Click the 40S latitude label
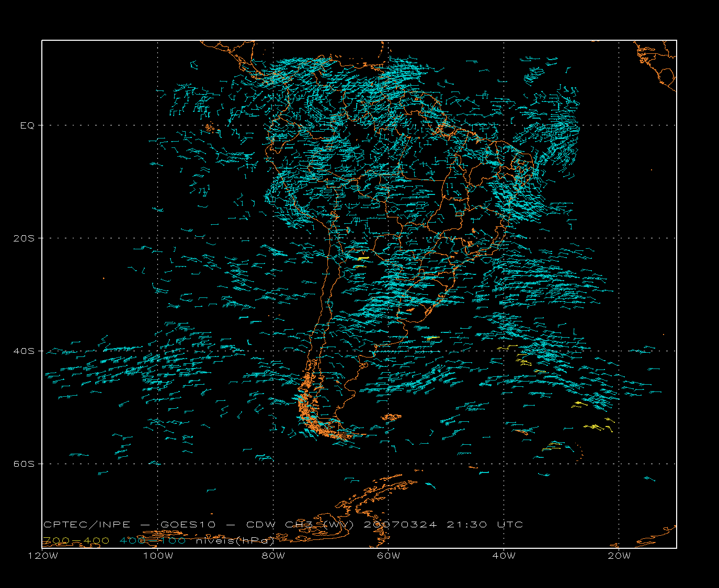 pos(24,351)
